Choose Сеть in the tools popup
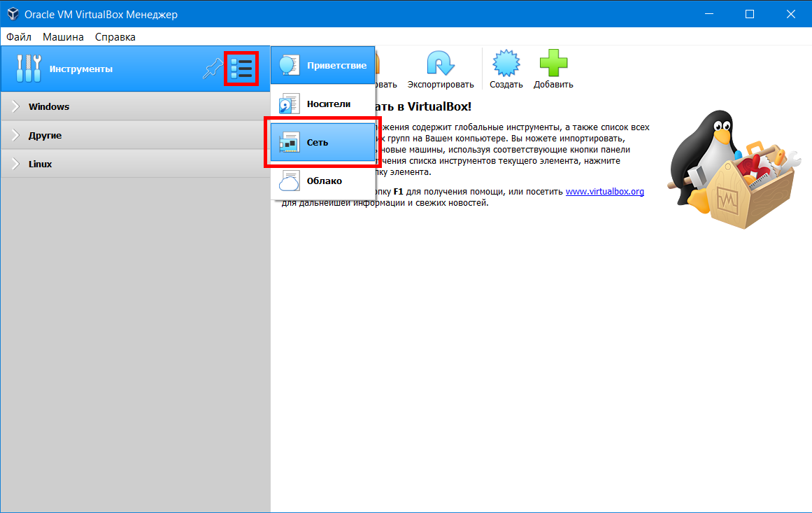812x513 pixels. (322, 142)
